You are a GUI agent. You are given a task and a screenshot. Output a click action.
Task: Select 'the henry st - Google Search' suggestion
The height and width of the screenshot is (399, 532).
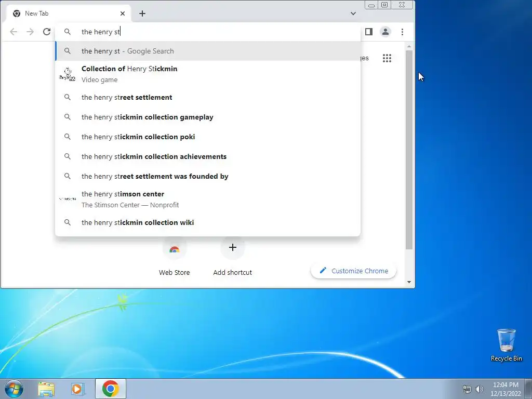point(208,51)
